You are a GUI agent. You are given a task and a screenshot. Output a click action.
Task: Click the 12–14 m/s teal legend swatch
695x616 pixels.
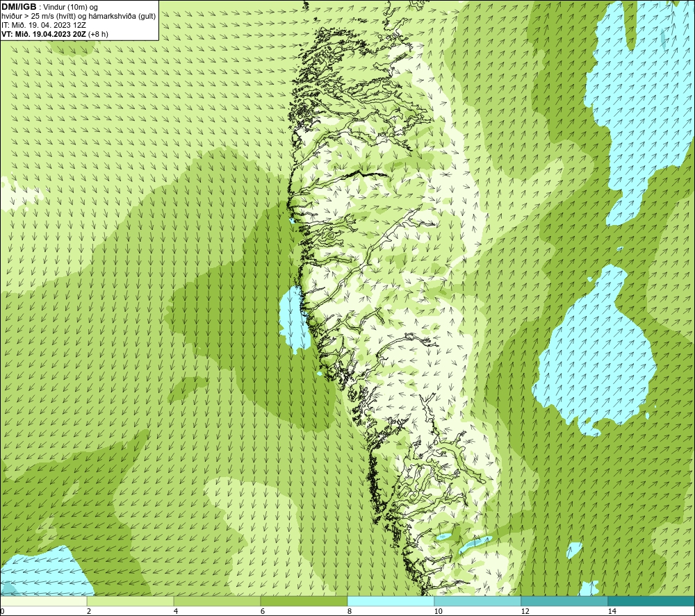point(564,601)
